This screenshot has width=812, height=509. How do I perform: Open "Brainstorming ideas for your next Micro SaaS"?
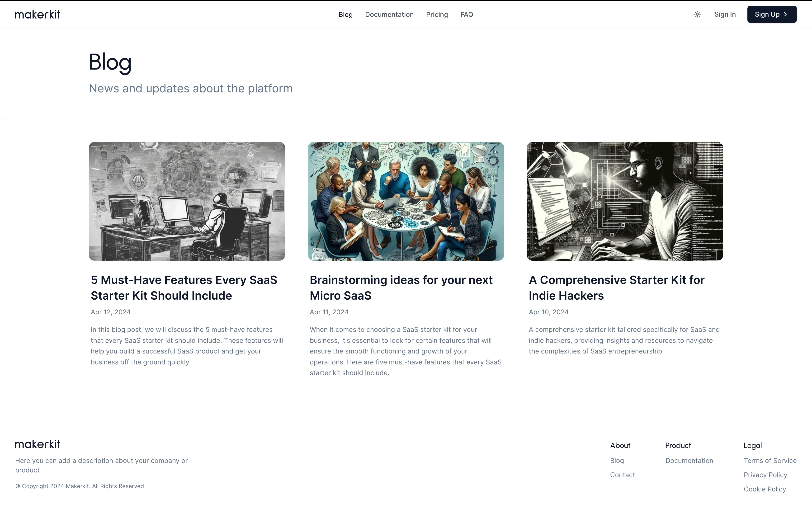click(x=401, y=287)
